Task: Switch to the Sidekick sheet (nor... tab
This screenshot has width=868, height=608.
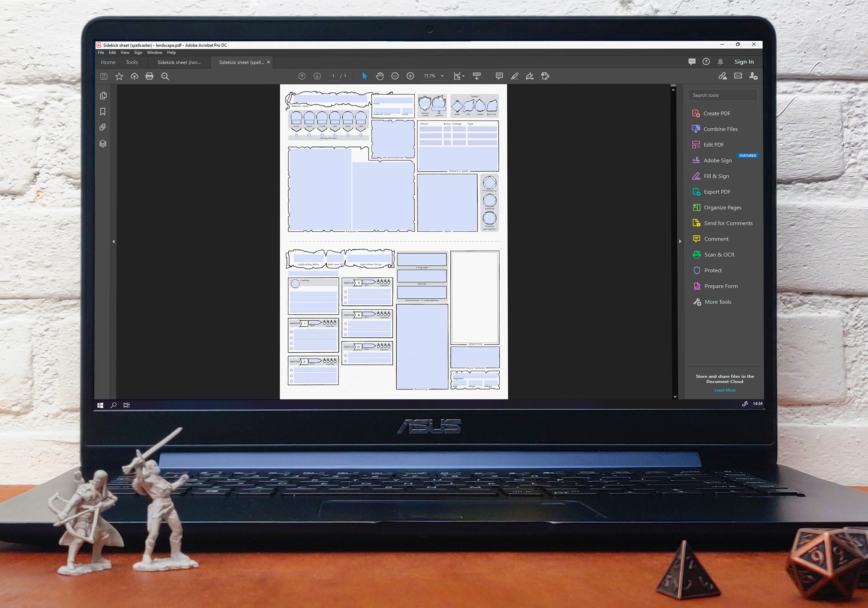Action: point(179,63)
